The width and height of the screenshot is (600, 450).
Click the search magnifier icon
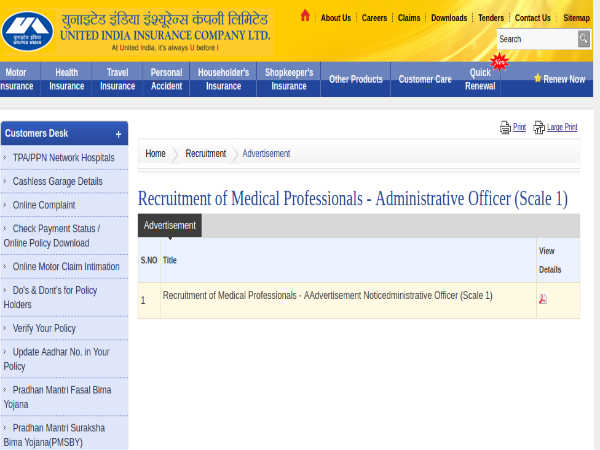click(584, 39)
